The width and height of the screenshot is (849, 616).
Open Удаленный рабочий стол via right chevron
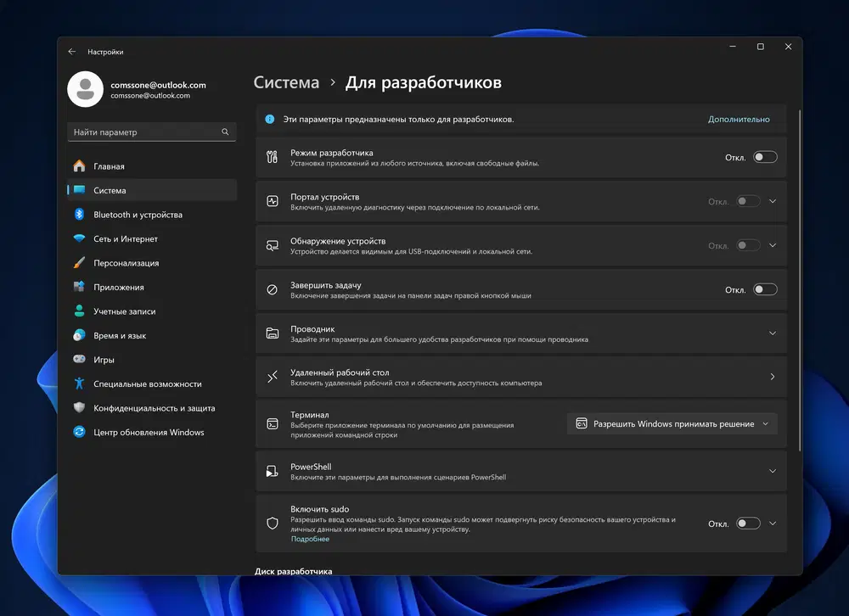coord(773,377)
